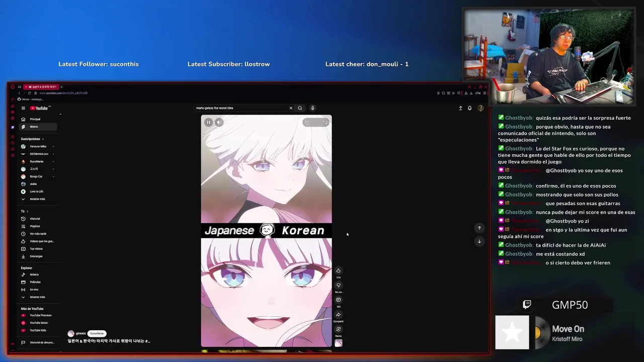Open ElChilenitoLoco subscription channel
This screenshot has width=644, height=362.
[x=39, y=154]
